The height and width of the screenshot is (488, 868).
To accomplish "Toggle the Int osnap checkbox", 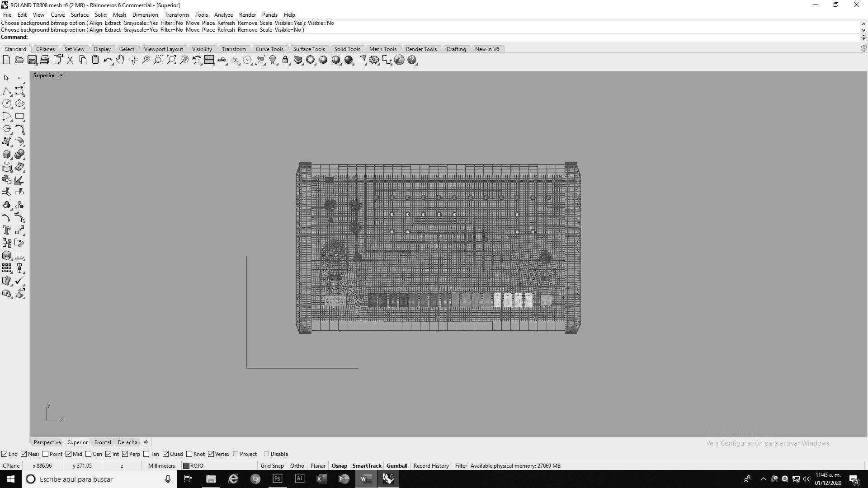I will [x=108, y=454].
